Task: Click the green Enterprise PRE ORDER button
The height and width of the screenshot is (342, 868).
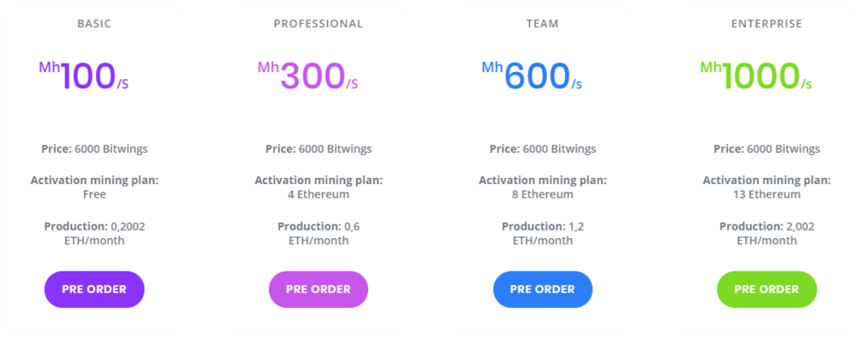Action: click(x=767, y=289)
